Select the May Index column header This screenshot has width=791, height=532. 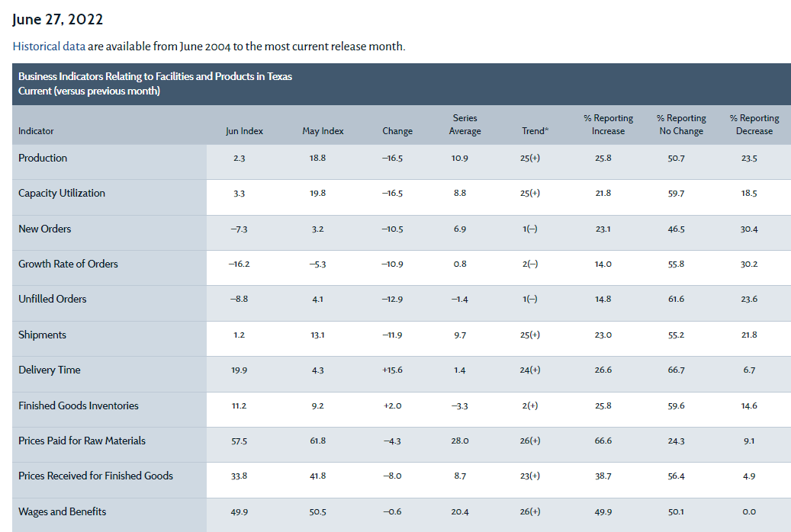click(323, 131)
